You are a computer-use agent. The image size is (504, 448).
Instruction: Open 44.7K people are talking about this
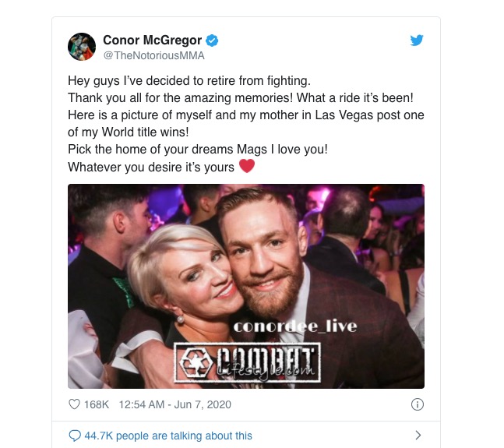(x=168, y=436)
